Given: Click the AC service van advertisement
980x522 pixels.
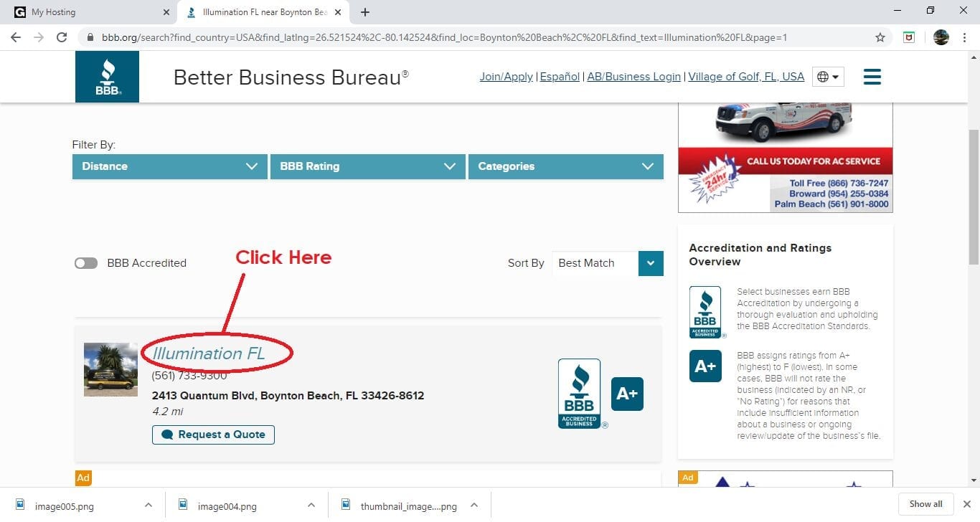Looking at the screenshot, I should [x=786, y=158].
